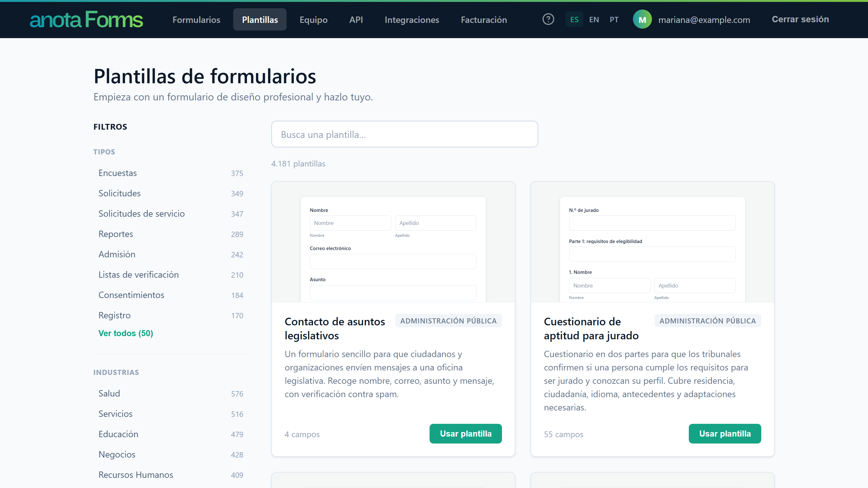The width and height of the screenshot is (868, 488).
Task: Go to Equipo section
Action: point(313,20)
